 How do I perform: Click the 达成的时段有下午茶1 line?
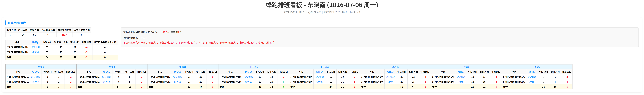point(135,38)
